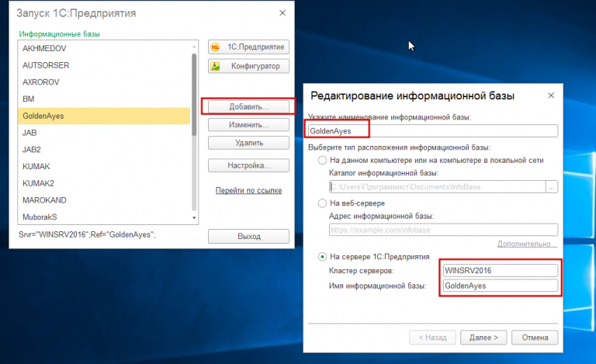Click scroll-up arrow of infobase list
Image resolution: width=596 pixels, height=364 pixels.
[194, 47]
